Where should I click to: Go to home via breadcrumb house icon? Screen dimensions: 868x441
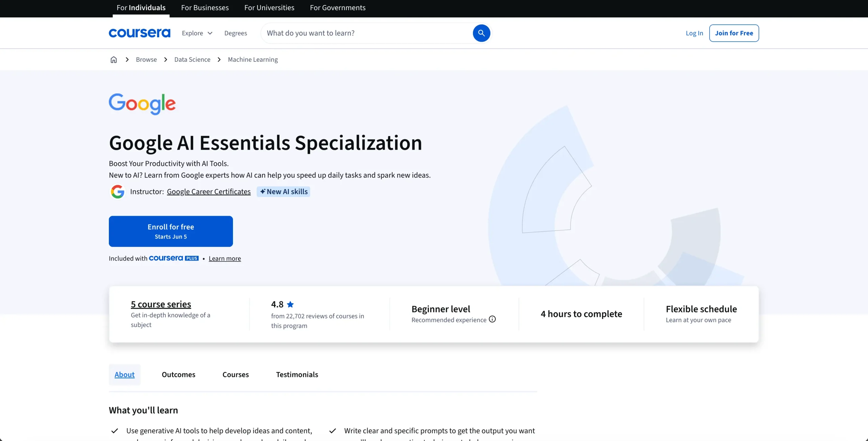(114, 60)
